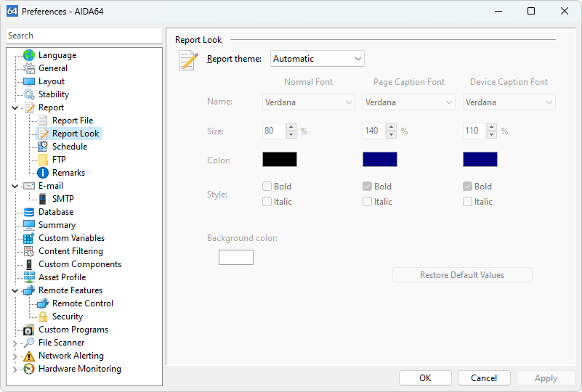Click the Page Caption Font color swatch
The image size is (582, 392).
pos(380,159)
